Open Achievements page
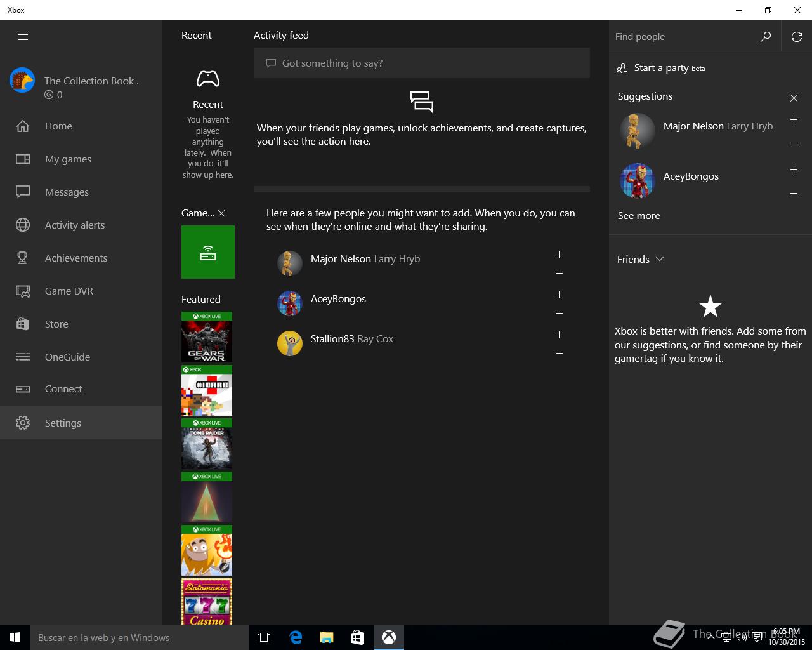 pyautogui.click(x=81, y=258)
